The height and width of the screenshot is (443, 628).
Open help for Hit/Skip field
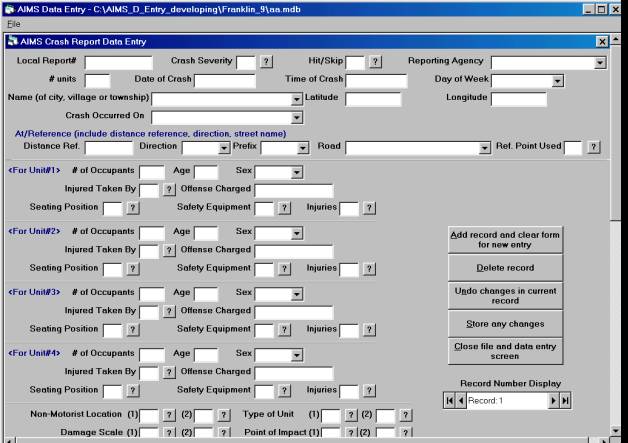[x=375, y=61]
